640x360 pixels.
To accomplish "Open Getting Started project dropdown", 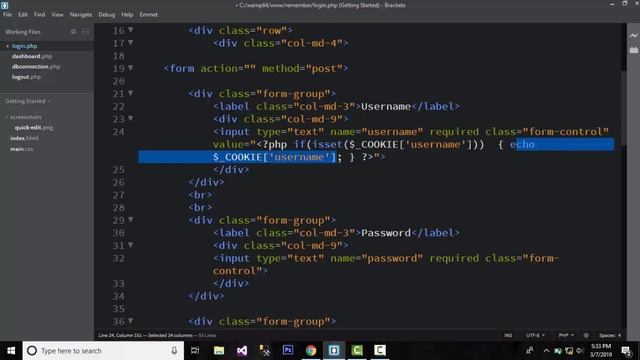I will click(x=28, y=101).
